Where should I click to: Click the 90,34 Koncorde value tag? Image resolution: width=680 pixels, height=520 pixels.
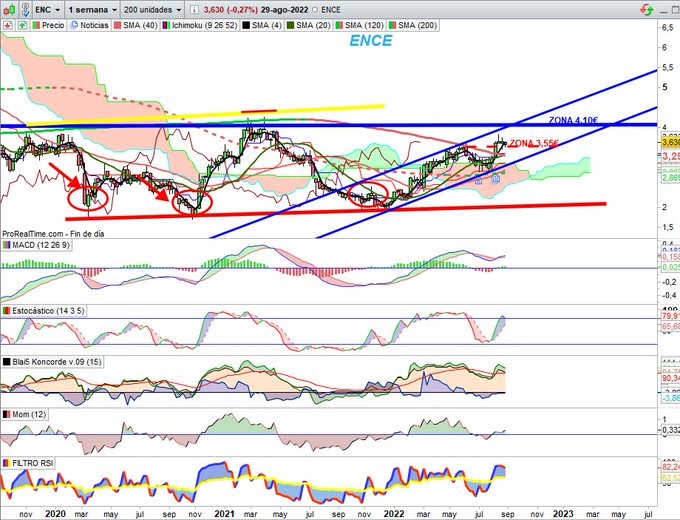click(x=670, y=379)
